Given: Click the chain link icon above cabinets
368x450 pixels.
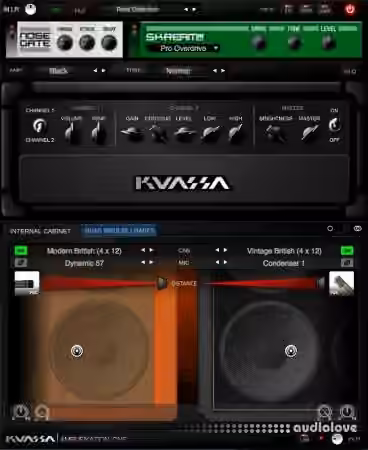Looking at the screenshot, I should (x=357, y=229).
